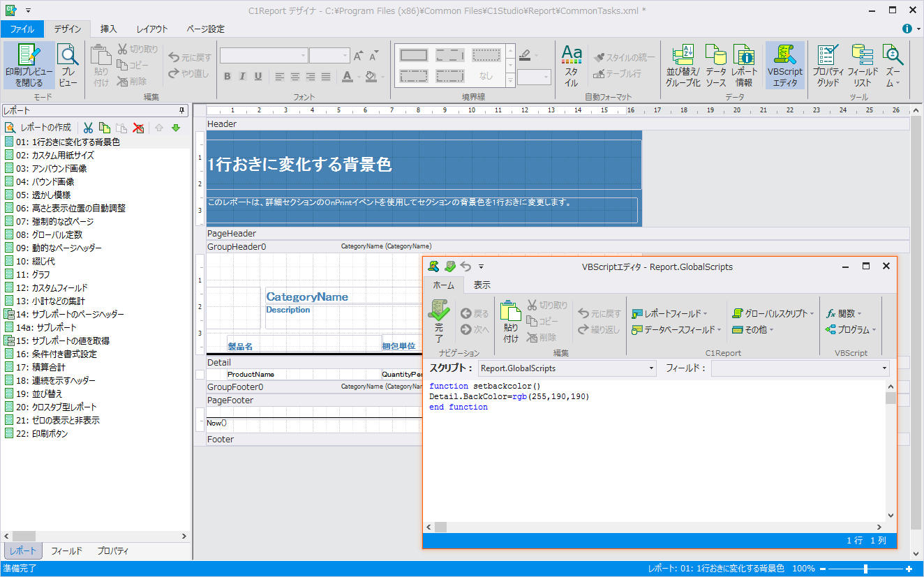Open the Style gallery button
Viewport: 924px width, 577px height.
(x=572, y=65)
